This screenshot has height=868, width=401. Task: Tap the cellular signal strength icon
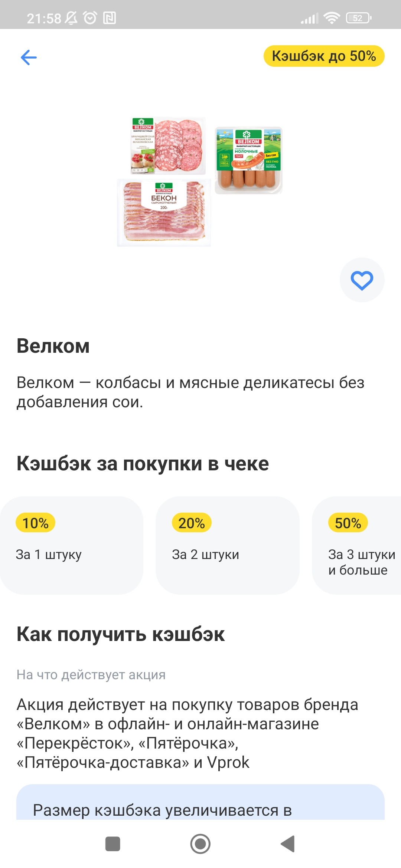(x=310, y=18)
